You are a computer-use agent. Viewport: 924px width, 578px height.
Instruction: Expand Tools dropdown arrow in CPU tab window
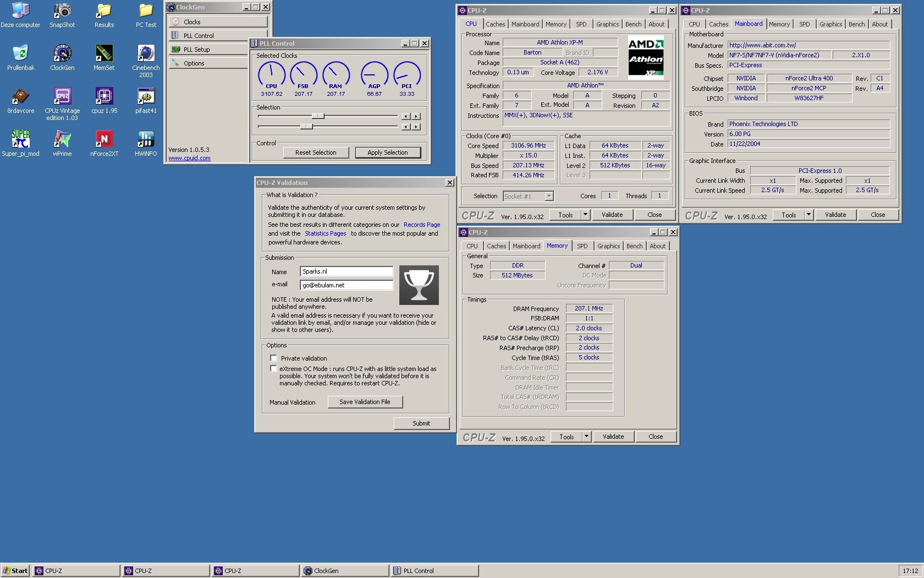tap(585, 215)
